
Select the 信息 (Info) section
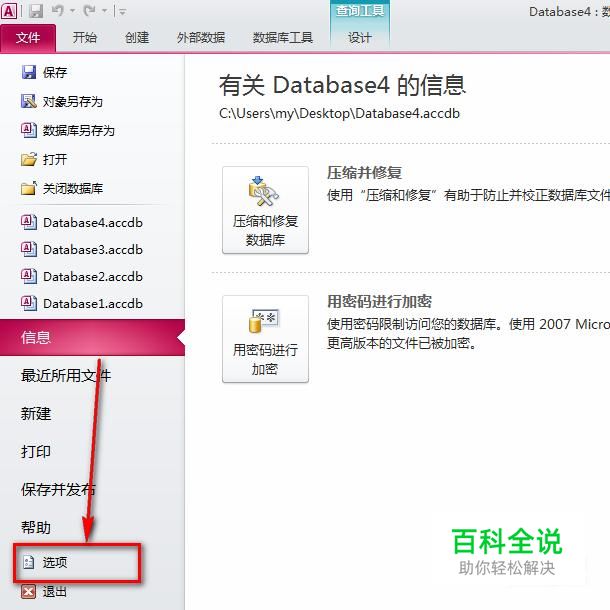(92, 337)
